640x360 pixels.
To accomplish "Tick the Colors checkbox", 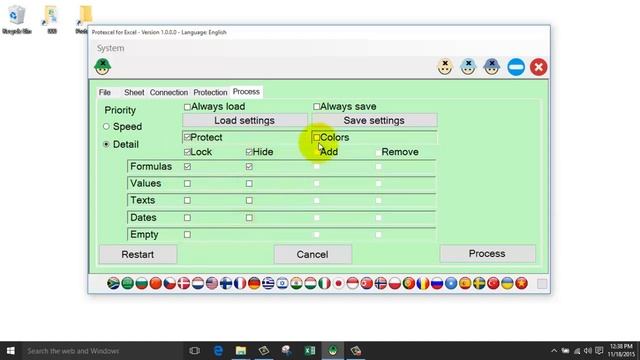I will [x=316, y=138].
